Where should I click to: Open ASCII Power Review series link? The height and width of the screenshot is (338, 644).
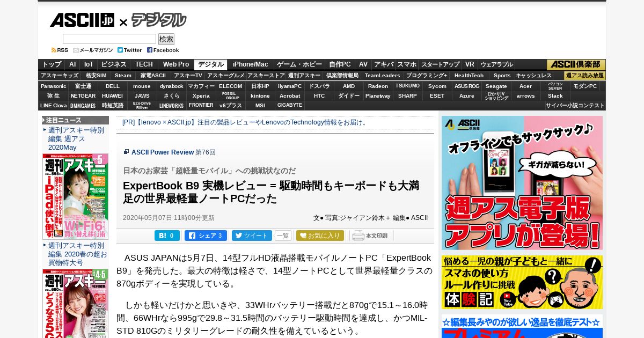click(x=163, y=152)
